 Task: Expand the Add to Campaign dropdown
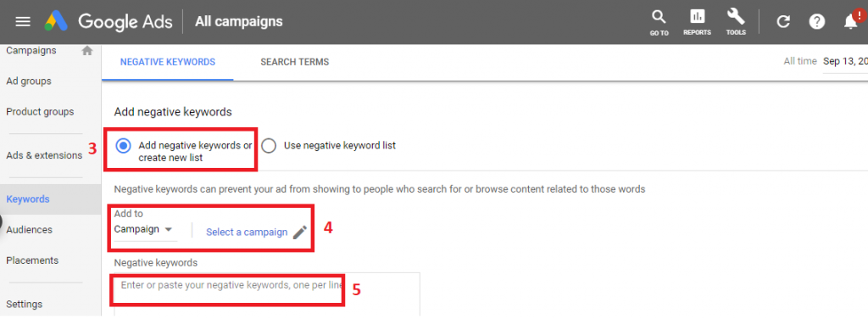coord(145,229)
